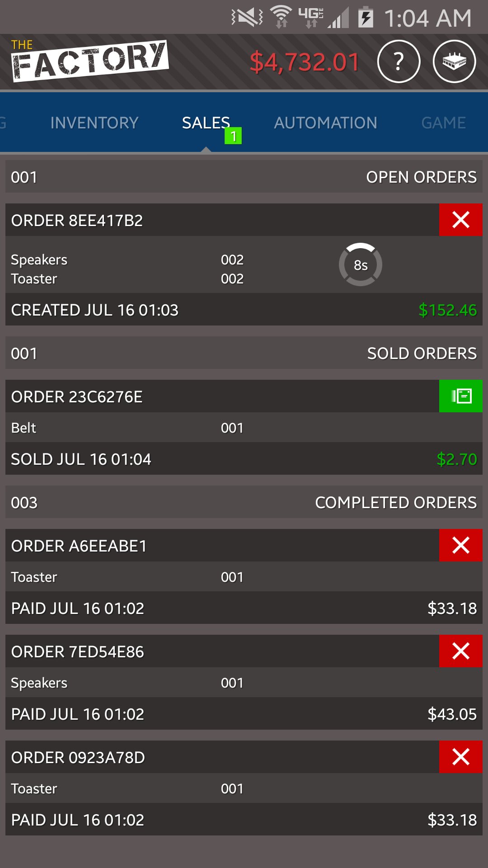488x868 pixels.
Task: Tap the battery charging status icon
Action: pos(366,18)
